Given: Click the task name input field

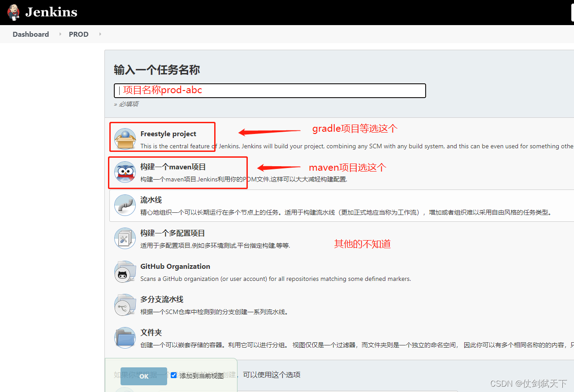Looking at the screenshot, I should point(270,90).
